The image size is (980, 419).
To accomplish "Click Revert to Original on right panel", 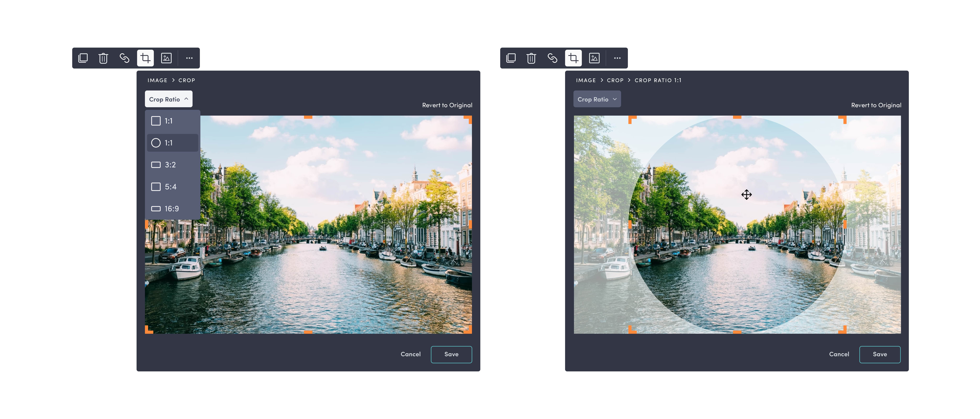I will pyautogui.click(x=876, y=105).
